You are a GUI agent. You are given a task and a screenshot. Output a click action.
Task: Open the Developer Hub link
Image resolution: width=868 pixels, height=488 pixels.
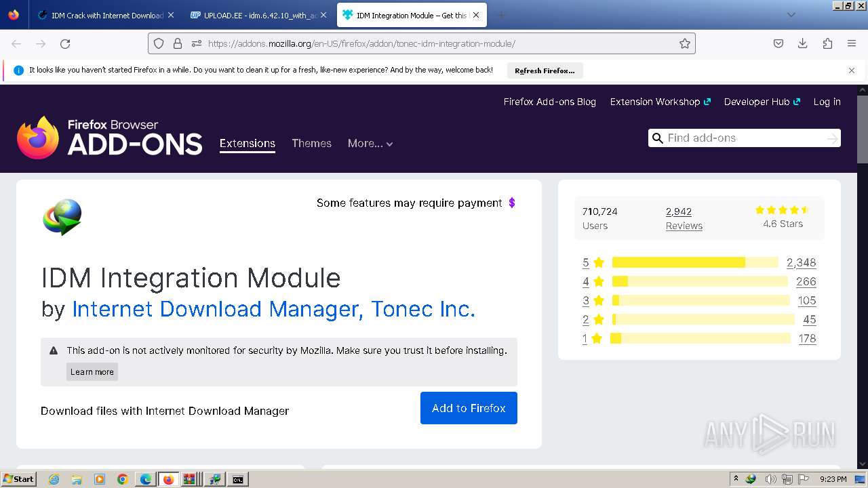762,102
